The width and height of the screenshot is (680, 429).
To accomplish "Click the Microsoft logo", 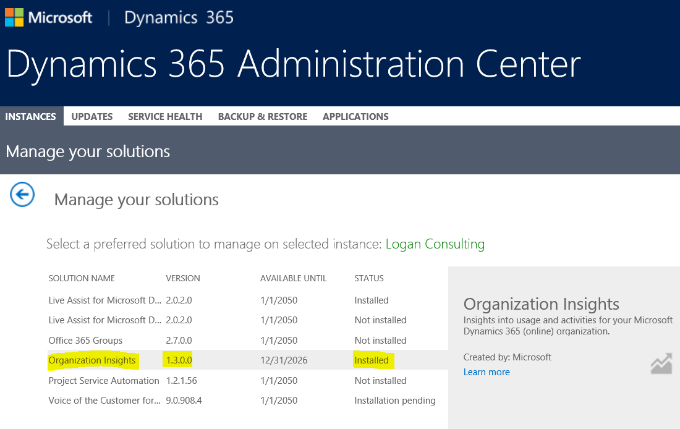I will (x=49, y=17).
